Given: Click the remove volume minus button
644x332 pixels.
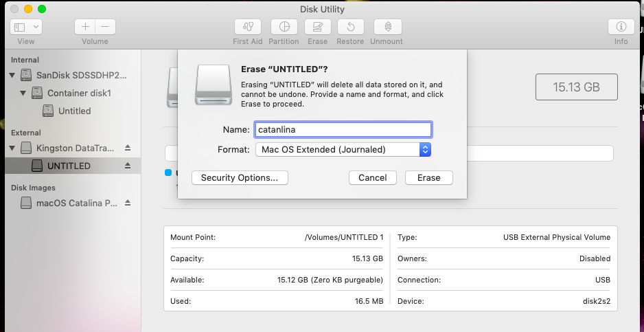Looking at the screenshot, I should [105, 27].
